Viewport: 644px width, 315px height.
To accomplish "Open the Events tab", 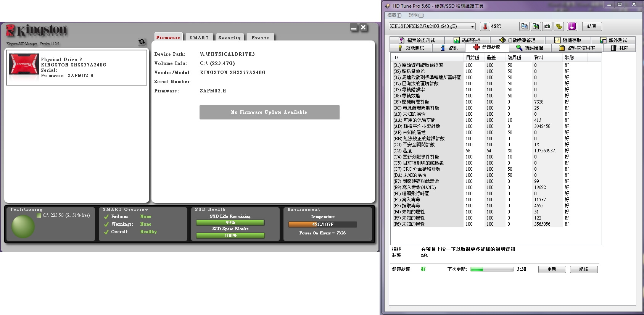I will [260, 38].
